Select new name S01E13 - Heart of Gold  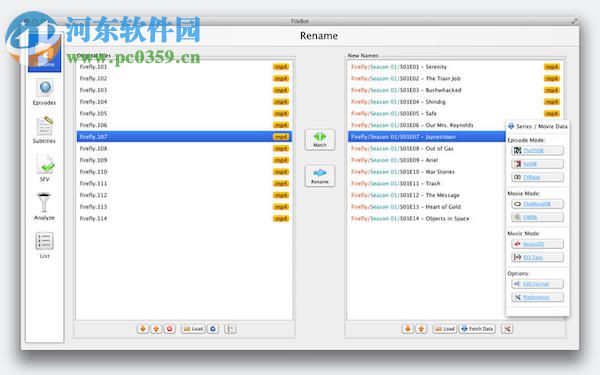pos(427,207)
